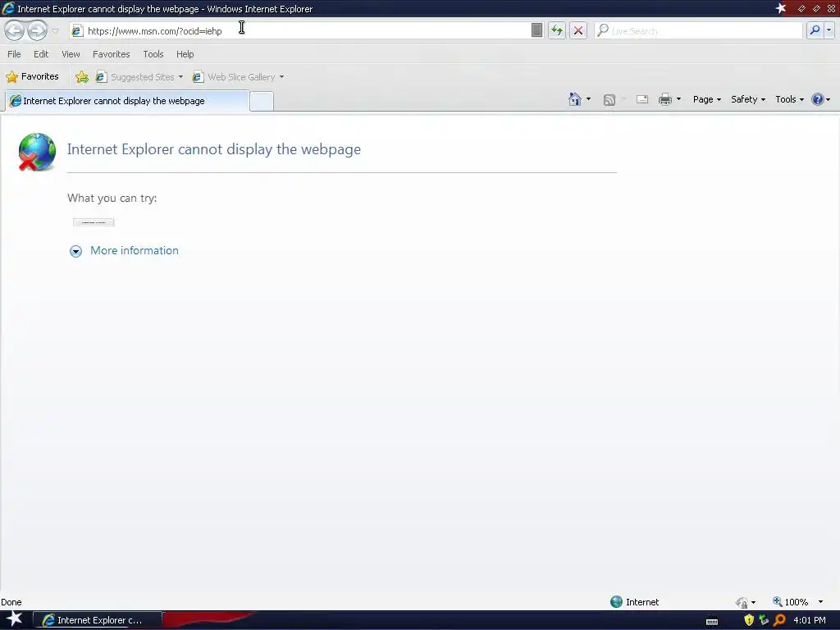Refresh the page with green arrows button

pyautogui.click(x=557, y=30)
